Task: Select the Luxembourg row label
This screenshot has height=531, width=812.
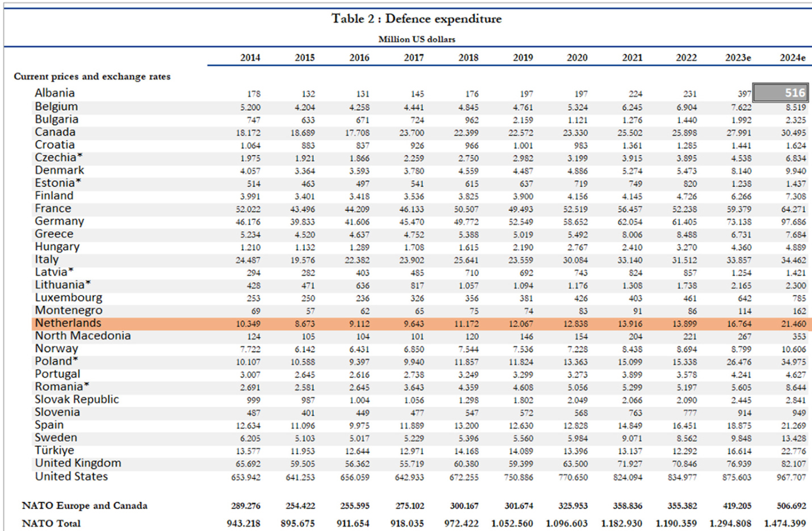Action: click(69, 298)
